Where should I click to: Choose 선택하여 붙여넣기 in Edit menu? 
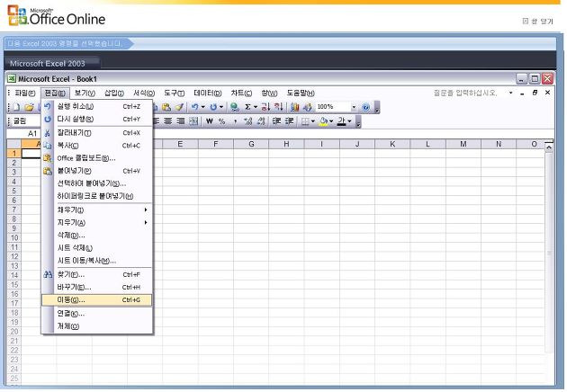pyautogui.click(x=97, y=183)
